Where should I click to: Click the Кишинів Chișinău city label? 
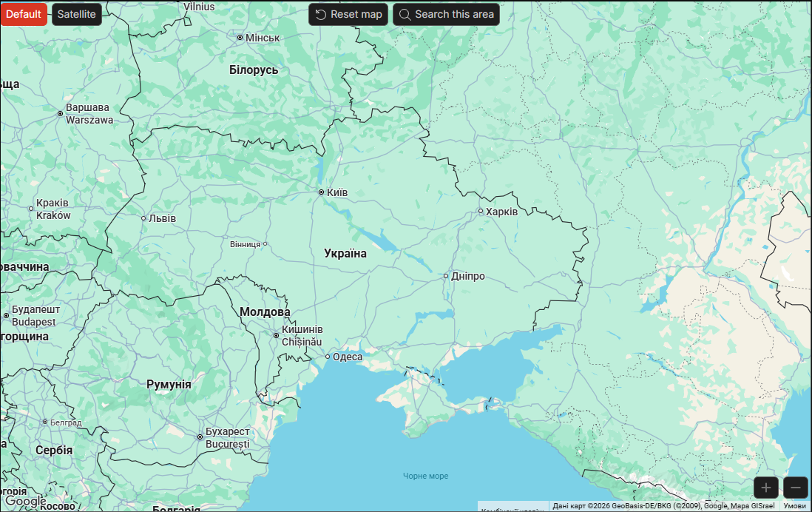302,336
